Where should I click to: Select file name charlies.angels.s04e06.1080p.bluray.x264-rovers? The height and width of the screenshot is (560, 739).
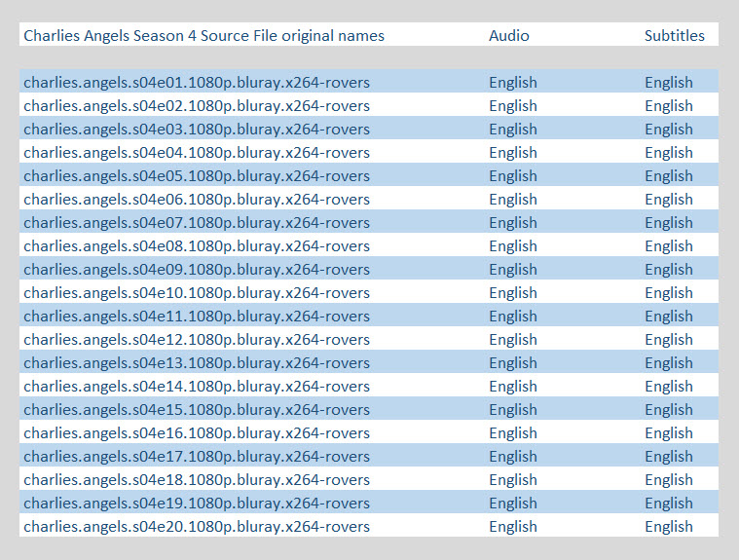pos(197,199)
